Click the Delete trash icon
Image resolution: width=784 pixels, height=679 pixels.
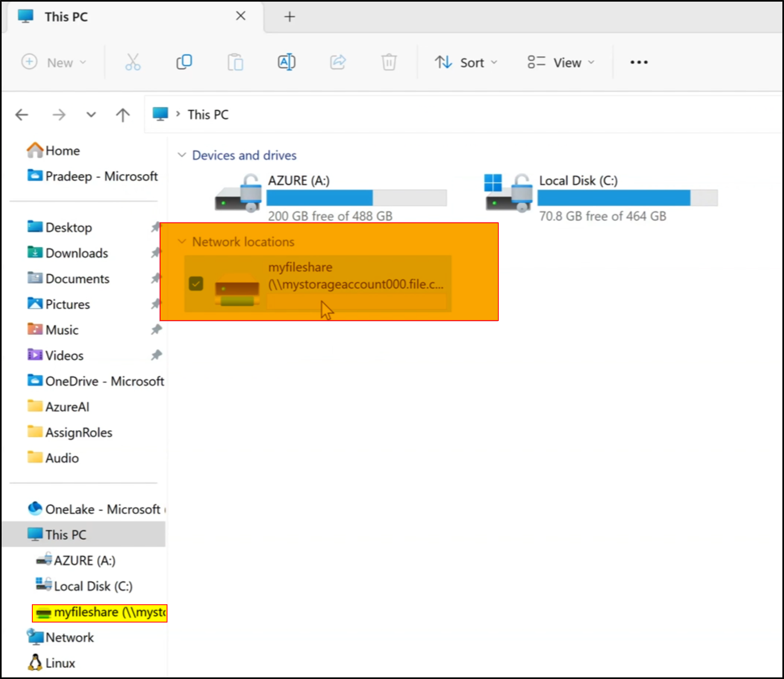click(x=389, y=62)
